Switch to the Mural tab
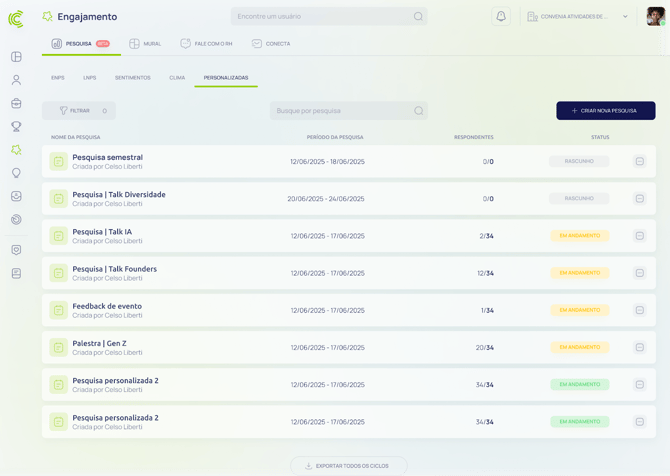 point(145,44)
